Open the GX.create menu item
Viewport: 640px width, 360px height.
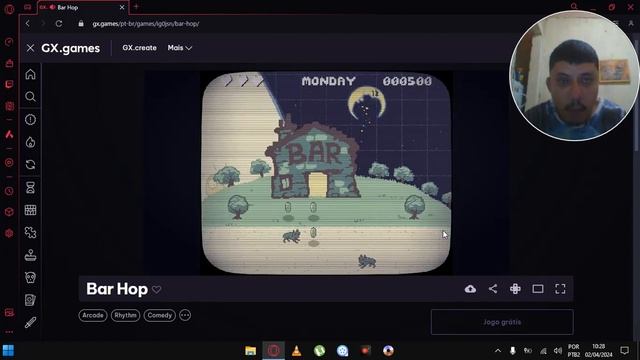(139, 48)
